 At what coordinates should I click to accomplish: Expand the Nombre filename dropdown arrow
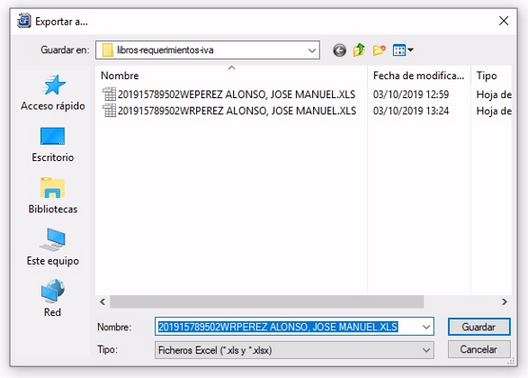tap(426, 327)
